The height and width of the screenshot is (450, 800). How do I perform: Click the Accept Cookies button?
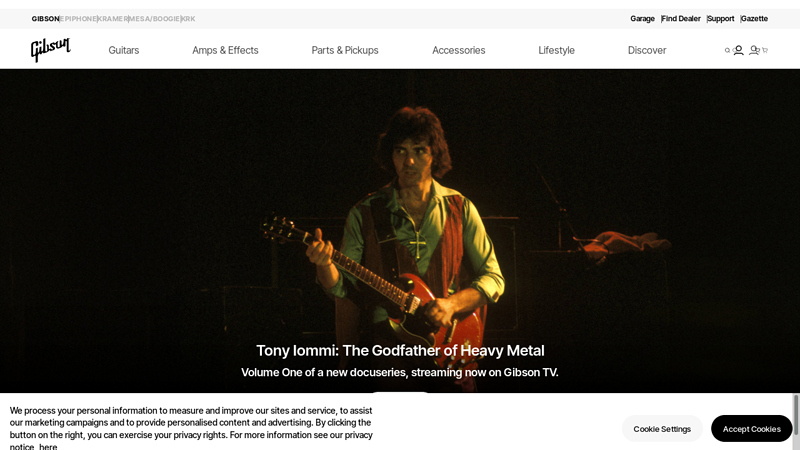(752, 429)
